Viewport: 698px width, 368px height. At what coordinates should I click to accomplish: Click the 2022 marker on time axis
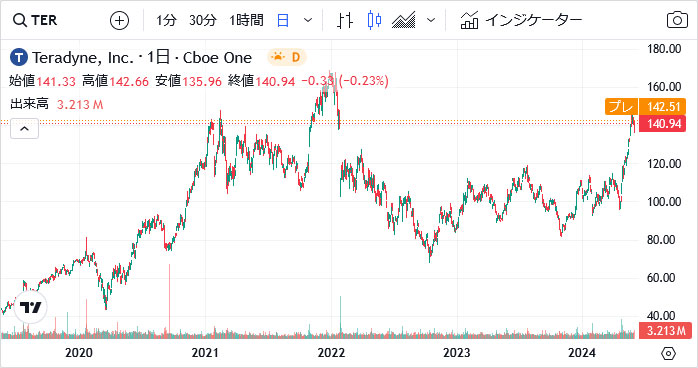[331, 353]
